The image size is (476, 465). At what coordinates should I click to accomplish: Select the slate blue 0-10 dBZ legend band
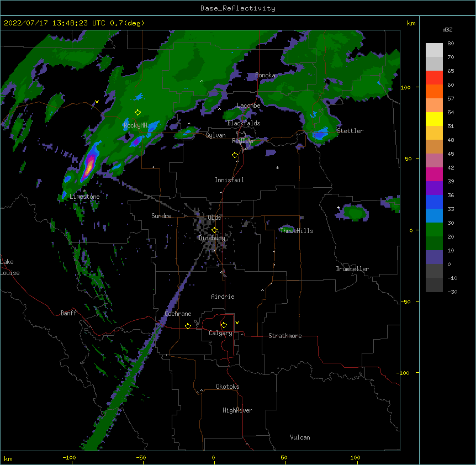434,257
